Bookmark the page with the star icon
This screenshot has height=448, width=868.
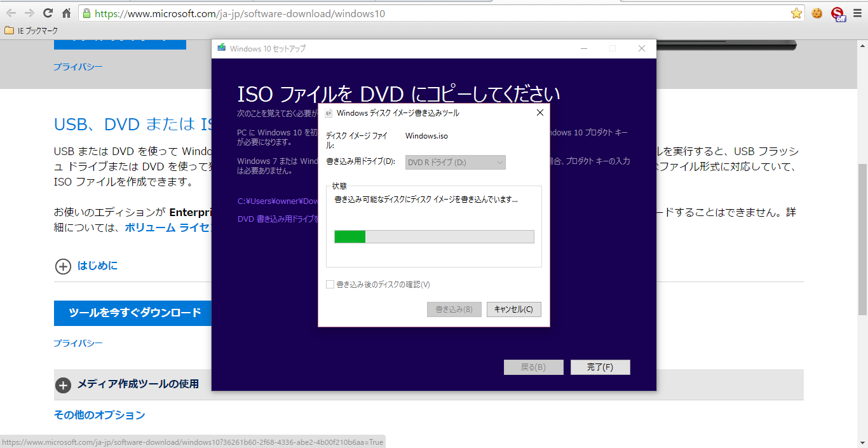coord(796,13)
